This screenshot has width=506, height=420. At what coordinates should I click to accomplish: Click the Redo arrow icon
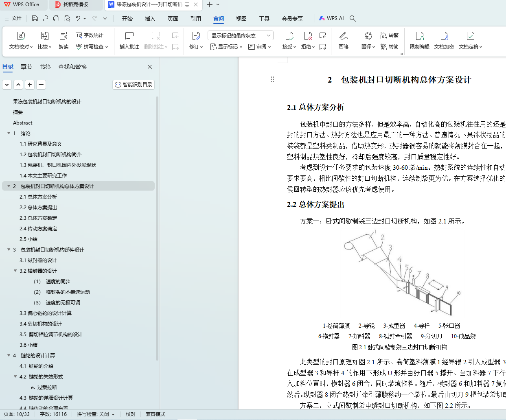(94, 18)
